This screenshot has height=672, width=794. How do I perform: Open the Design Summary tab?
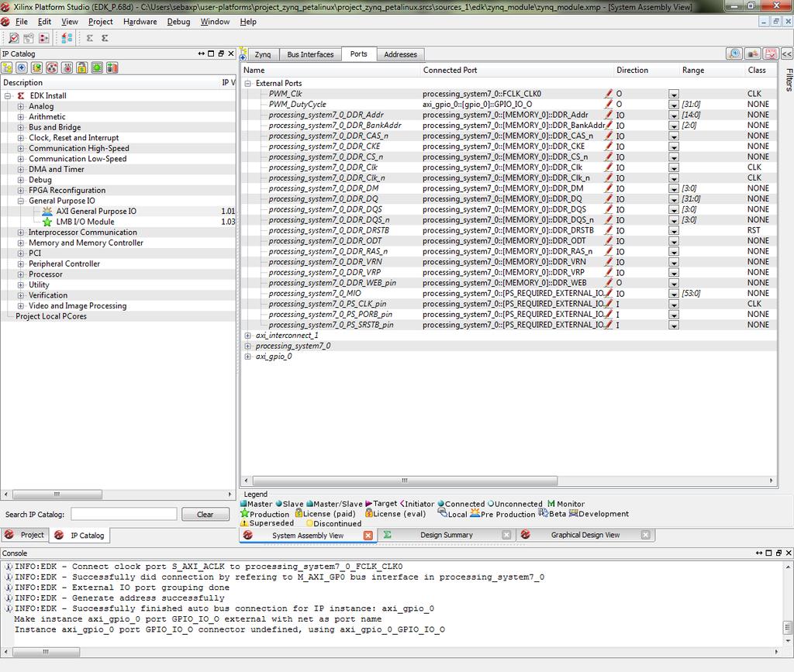tap(446, 535)
